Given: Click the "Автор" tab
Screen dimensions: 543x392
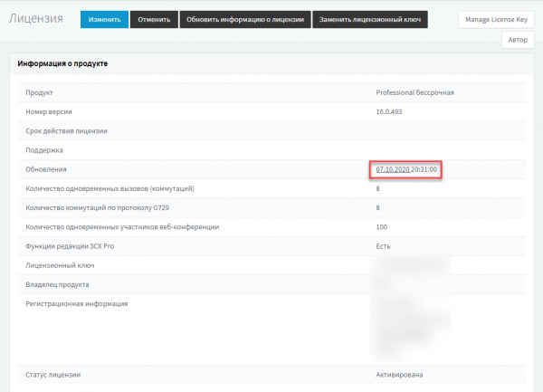Looking at the screenshot, I should [518, 40].
